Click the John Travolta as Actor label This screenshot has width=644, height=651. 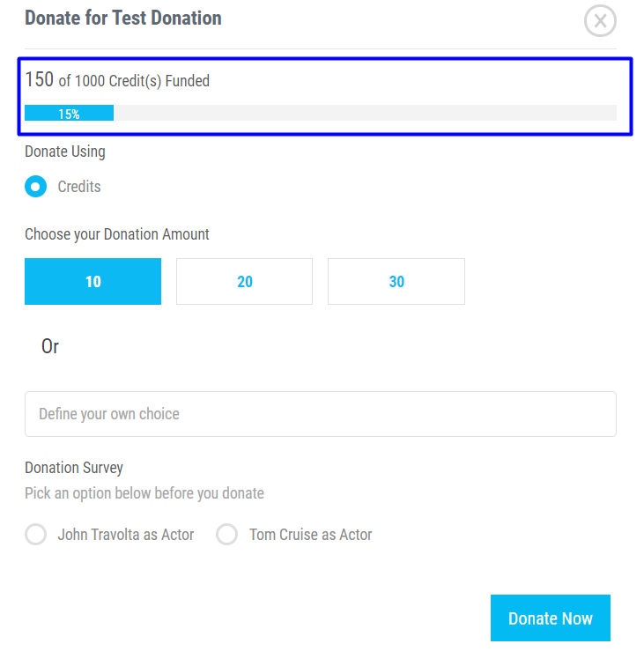coord(126,535)
